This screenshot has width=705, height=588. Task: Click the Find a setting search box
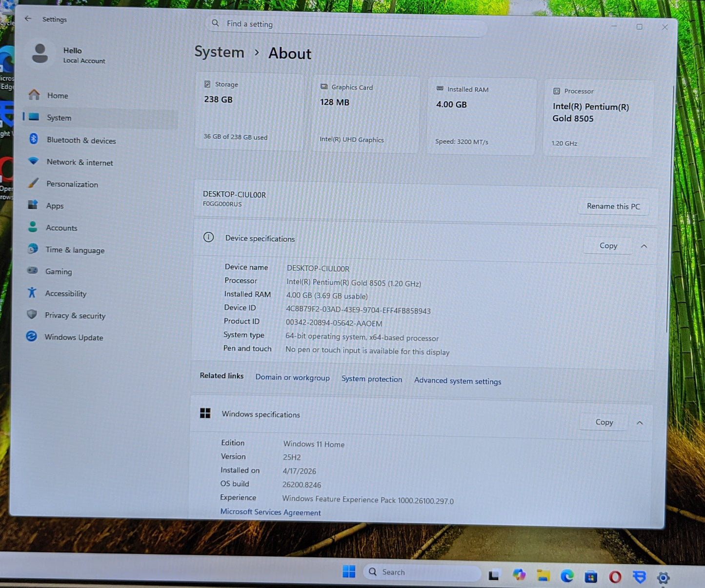pos(346,24)
